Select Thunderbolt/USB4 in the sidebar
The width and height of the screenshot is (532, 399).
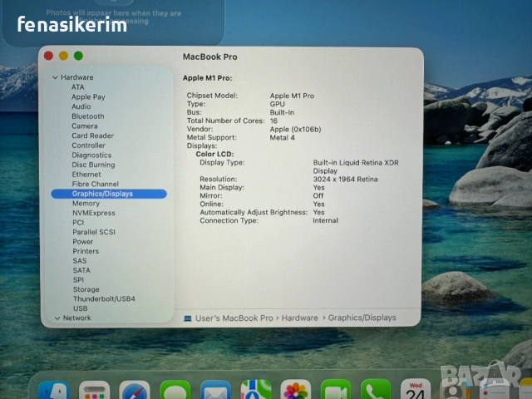click(104, 299)
